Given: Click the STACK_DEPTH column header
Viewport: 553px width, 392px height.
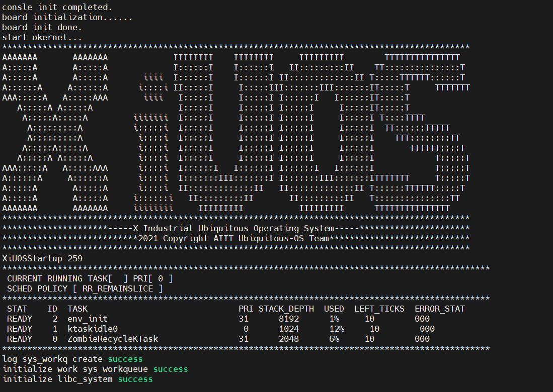Looking at the screenshot, I should point(286,309).
